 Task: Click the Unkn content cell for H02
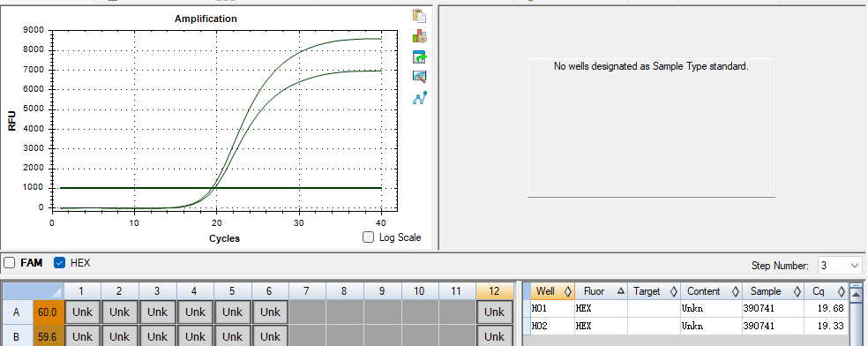[710, 326]
